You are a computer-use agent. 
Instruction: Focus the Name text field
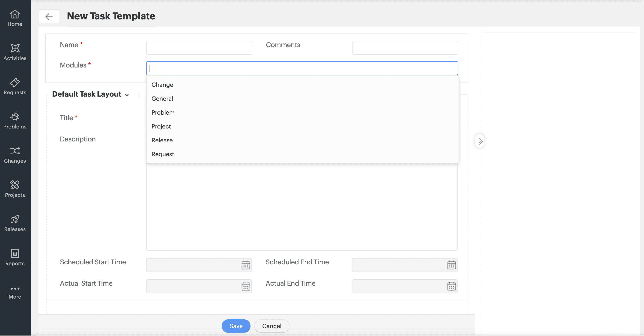199,48
